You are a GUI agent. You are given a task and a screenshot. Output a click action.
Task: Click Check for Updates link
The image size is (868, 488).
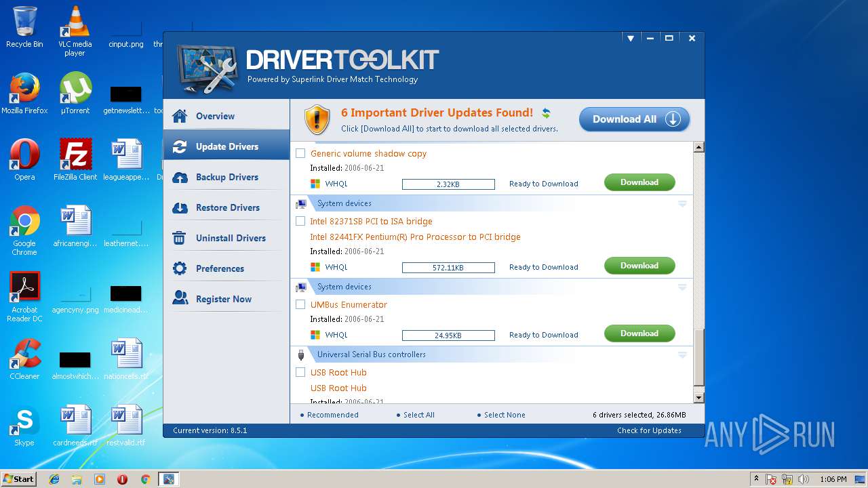click(649, 430)
